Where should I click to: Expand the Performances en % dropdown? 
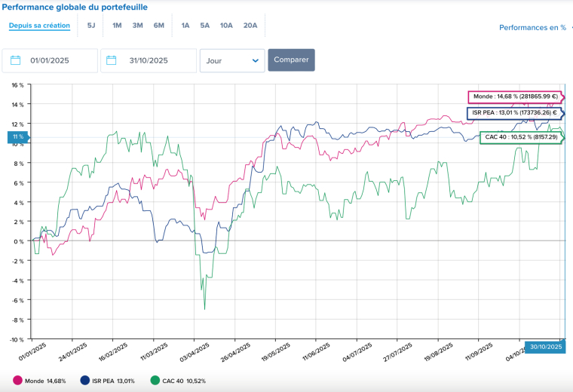(535, 27)
